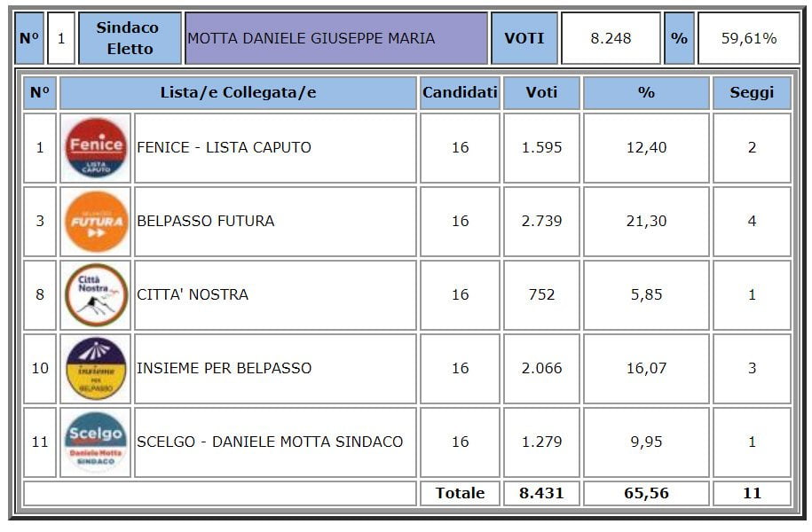Select the Lista/e Collegata/e column header
This screenshot has width=812, height=532.
tap(238, 92)
